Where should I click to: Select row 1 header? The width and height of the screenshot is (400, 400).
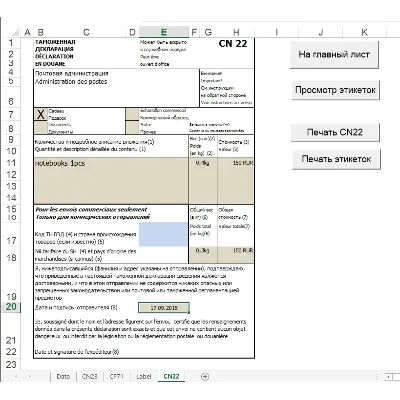point(11,43)
